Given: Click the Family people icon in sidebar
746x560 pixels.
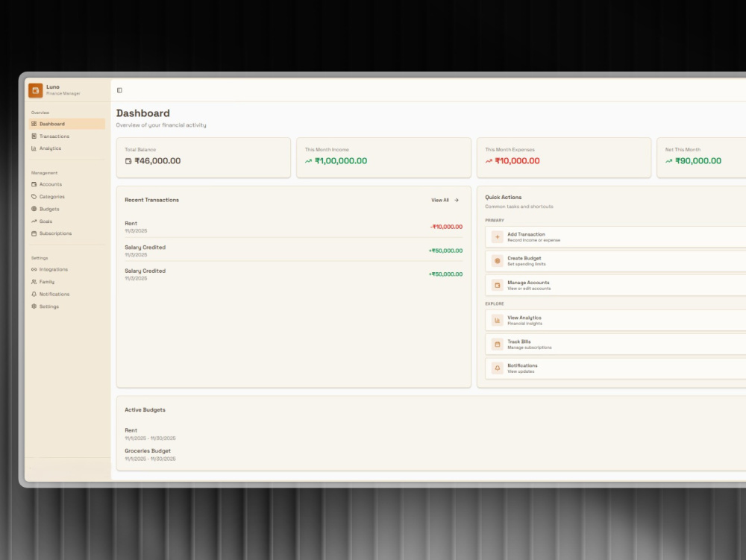Looking at the screenshot, I should (x=34, y=281).
